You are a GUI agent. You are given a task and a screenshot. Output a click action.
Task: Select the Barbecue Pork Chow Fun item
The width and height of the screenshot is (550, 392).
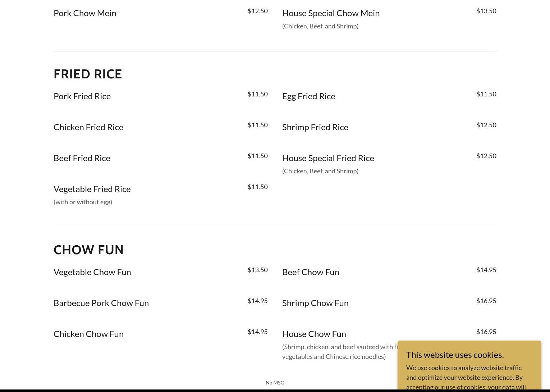click(x=101, y=303)
